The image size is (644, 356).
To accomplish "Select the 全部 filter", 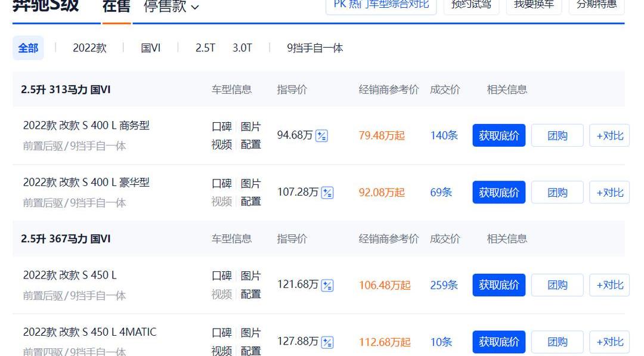I will tap(28, 48).
